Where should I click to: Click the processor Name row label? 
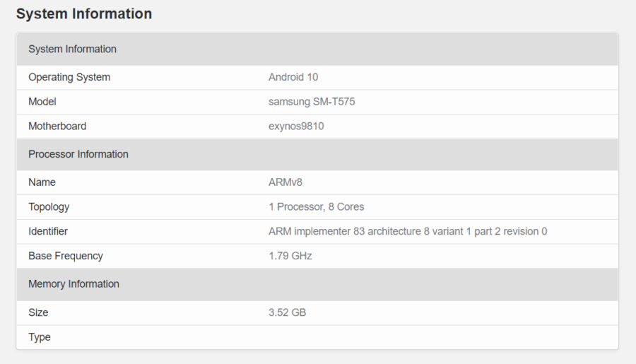[42, 182]
